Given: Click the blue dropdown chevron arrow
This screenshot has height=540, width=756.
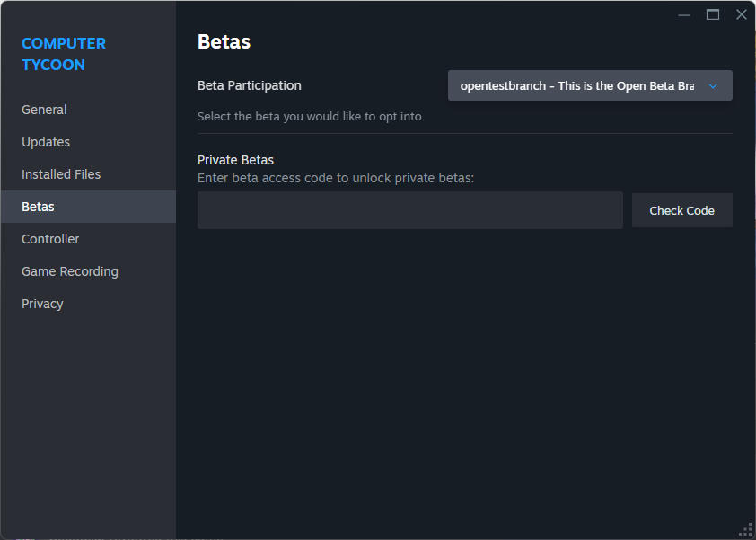Looking at the screenshot, I should [x=713, y=86].
